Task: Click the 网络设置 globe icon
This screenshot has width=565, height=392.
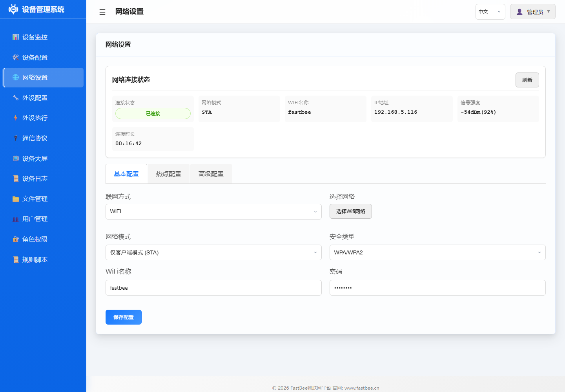Action: point(16,78)
